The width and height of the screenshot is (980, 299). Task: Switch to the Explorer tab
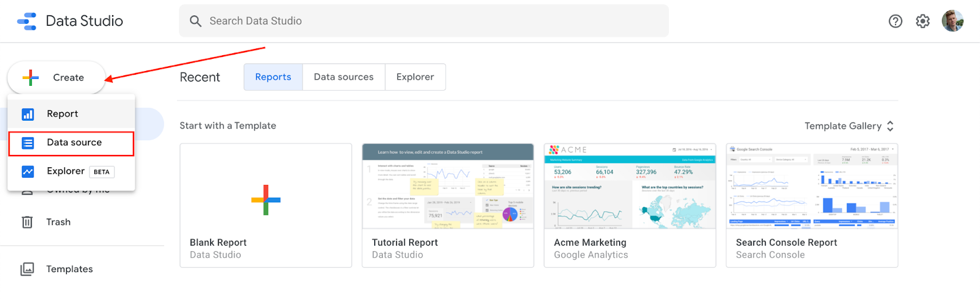[x=415, y=77]
